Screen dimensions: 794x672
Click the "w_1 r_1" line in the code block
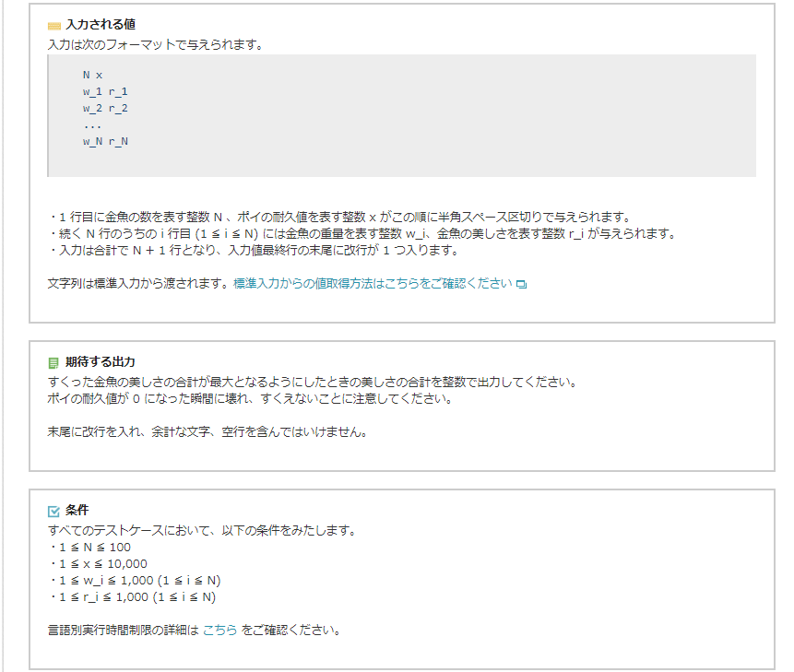click(x=104, y=91)
